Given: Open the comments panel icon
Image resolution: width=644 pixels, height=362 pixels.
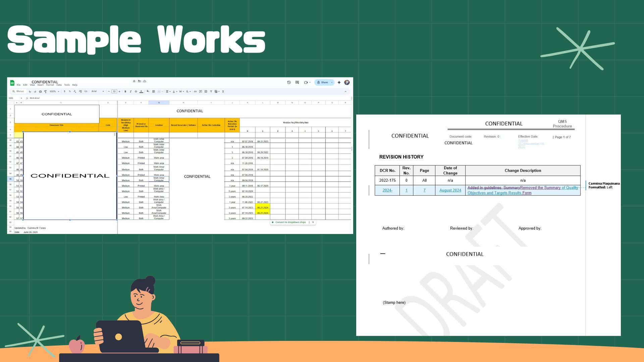Looking at the screenshot, I should (297, 82).
